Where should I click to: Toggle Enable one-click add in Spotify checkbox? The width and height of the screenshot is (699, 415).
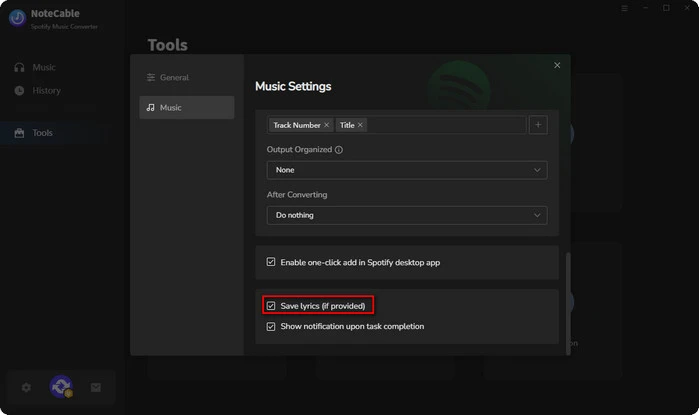pos(271,262)
